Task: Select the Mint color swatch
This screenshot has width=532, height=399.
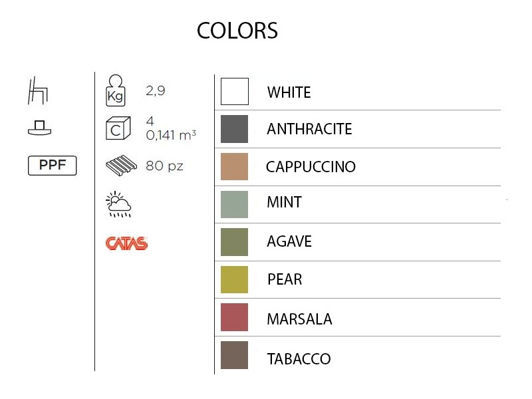Action: click(x=235, y=204)
